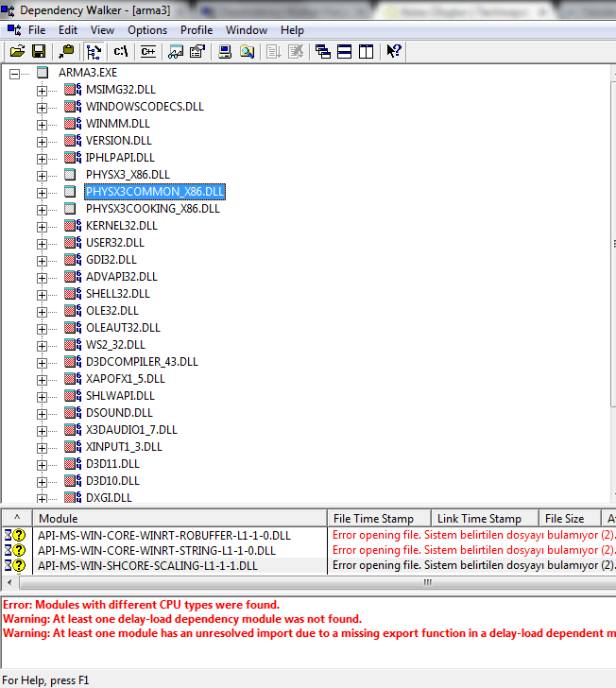
Task: Click the Dependency Walker title bar icon
Action: (8, 10)
